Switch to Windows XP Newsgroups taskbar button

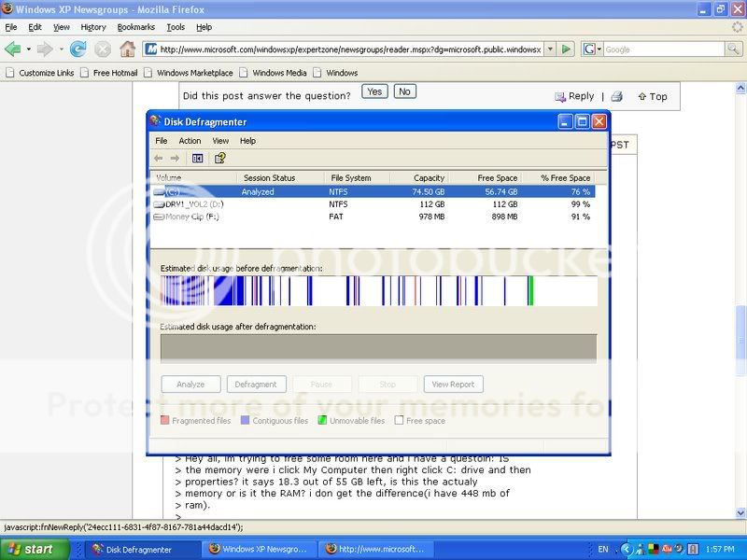259,550
